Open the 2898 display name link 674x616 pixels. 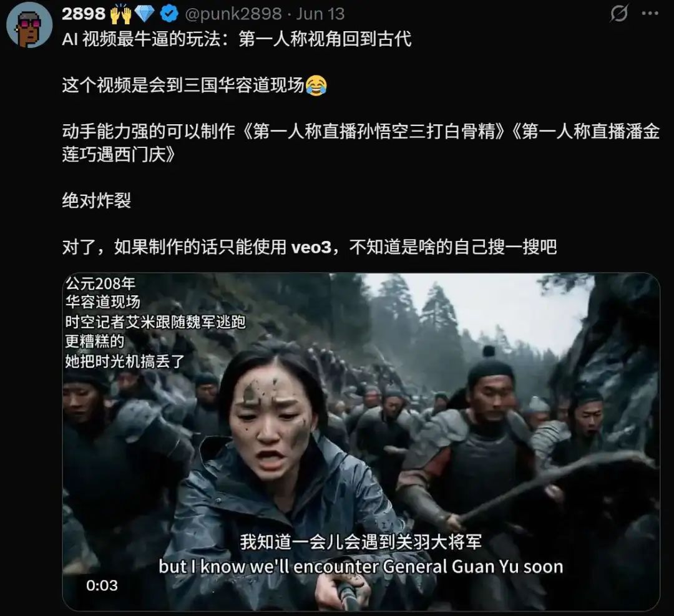[x=84, y=14]
